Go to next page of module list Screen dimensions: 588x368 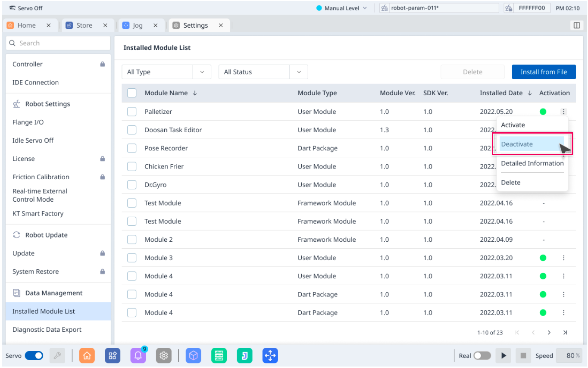[x=549, y=332]
